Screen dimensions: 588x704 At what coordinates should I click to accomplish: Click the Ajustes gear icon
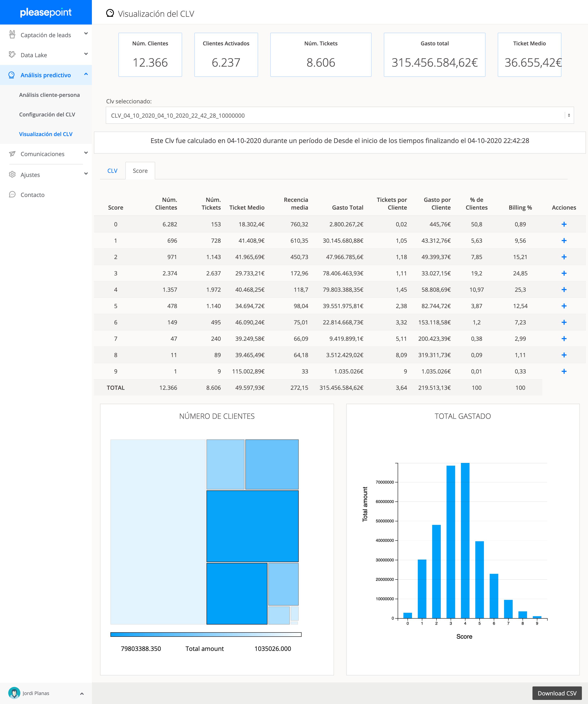(12, 174)
